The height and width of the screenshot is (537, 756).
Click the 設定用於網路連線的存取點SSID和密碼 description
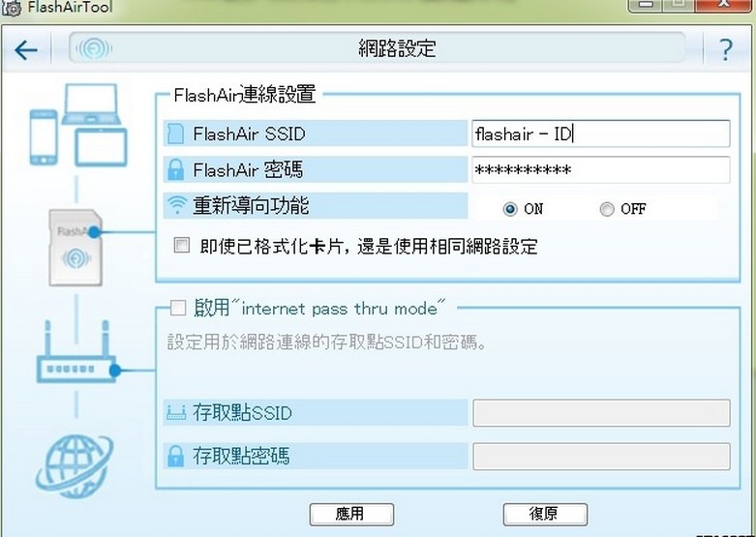pos(326,343)
